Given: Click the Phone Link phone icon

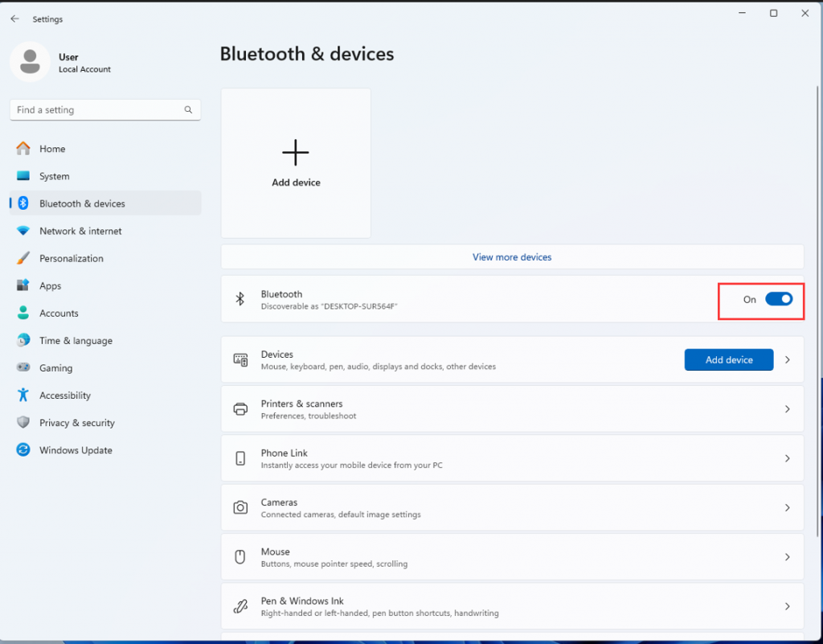Looking at the screenshot, I should tap(240, 458).
